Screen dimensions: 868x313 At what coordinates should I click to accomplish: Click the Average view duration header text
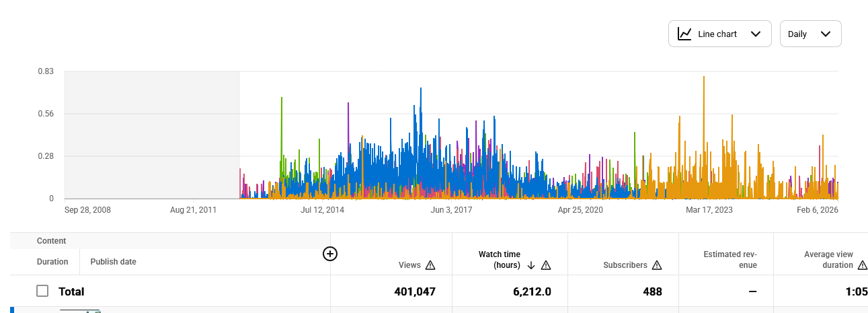828,260
